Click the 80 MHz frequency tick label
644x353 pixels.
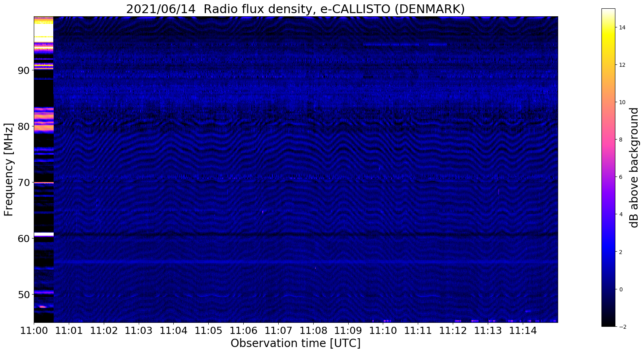click(x=24, y=126)
